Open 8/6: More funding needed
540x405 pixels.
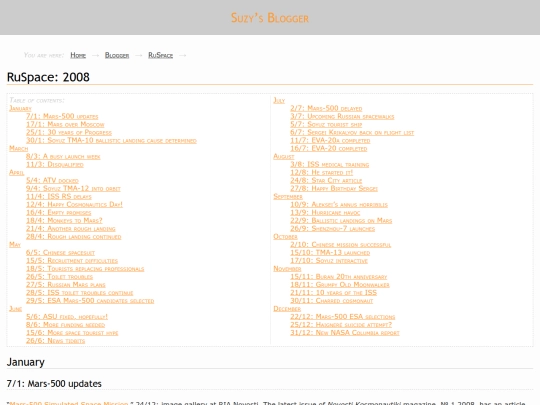pyautogui.click(x=65, y=324)
